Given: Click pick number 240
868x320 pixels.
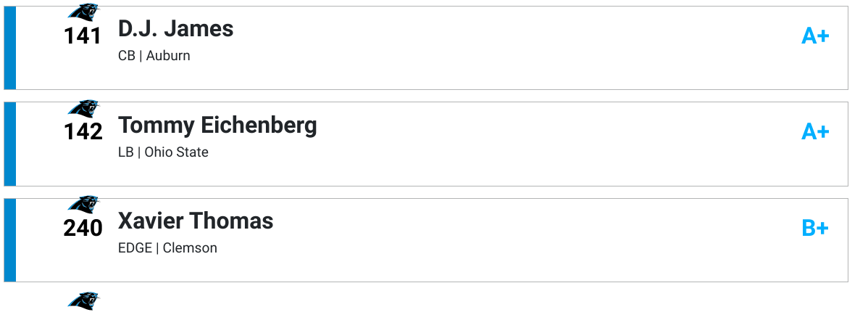Looking at the screenshot, I should [x=83, y=229].
